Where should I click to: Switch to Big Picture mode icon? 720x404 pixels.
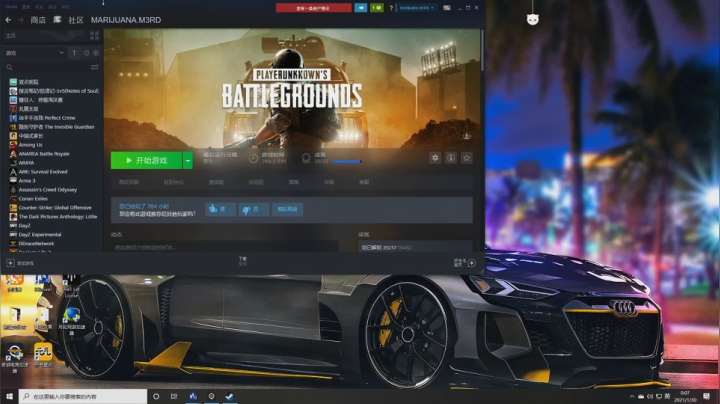[447, 8]
